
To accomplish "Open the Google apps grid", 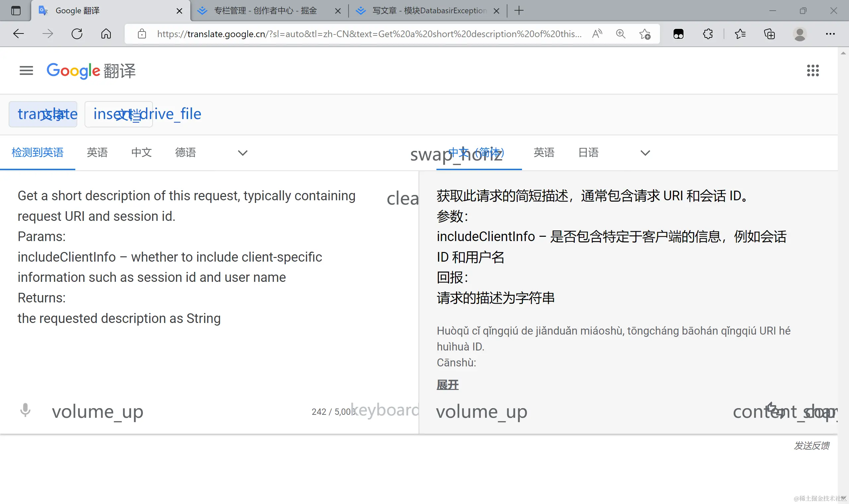I will click(813, 71).
